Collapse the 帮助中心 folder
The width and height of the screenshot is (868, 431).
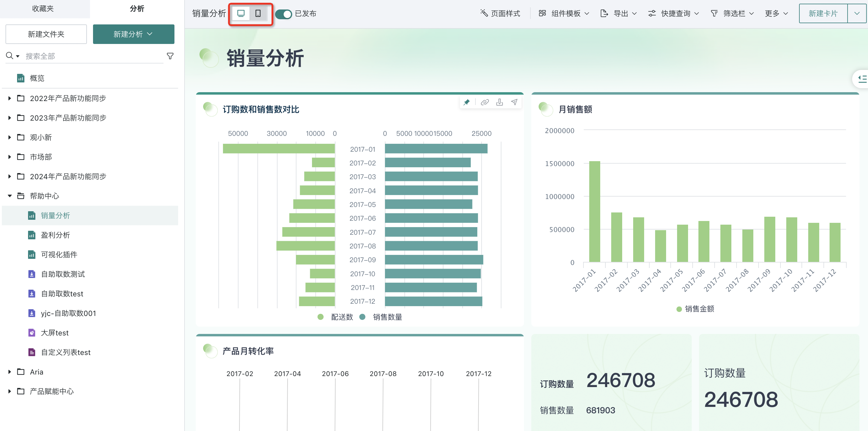pos(9,196)
